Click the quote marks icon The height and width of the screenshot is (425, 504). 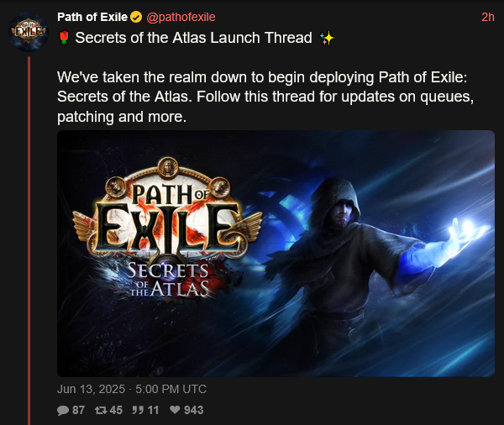(x=138, y=410)
